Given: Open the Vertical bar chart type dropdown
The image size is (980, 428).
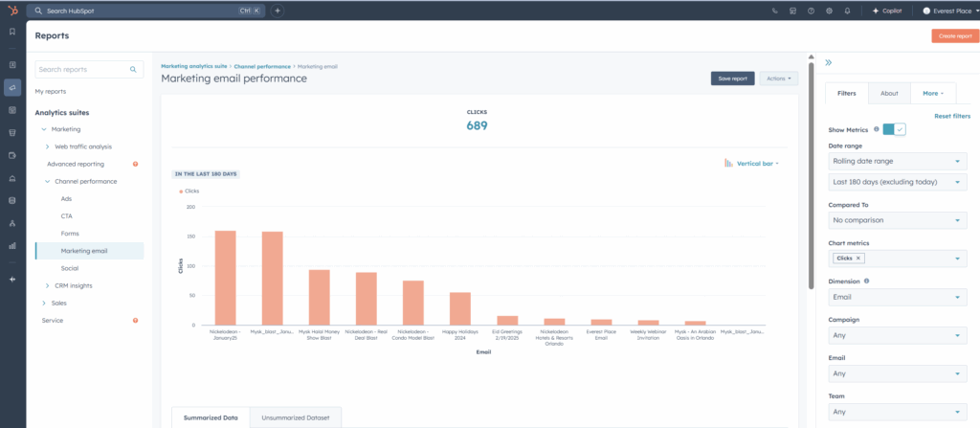Looking at the screenshot, I should click(752, 164).
